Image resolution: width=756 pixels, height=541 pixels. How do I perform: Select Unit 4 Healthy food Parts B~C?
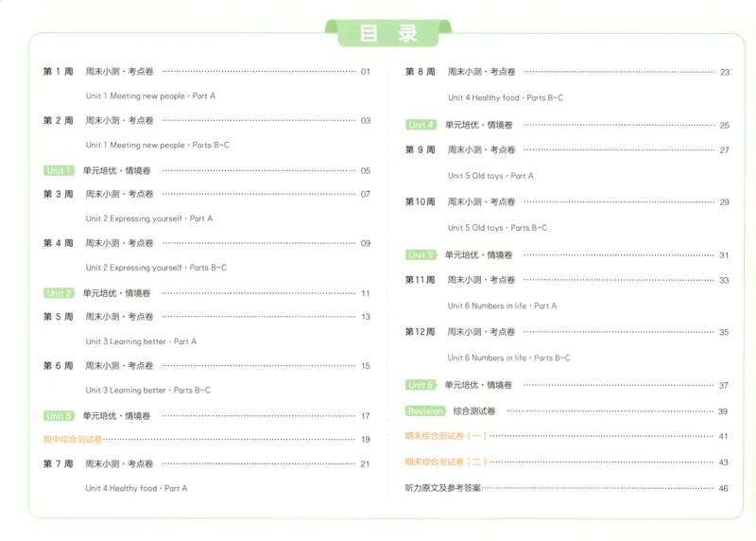coord(506,97)
